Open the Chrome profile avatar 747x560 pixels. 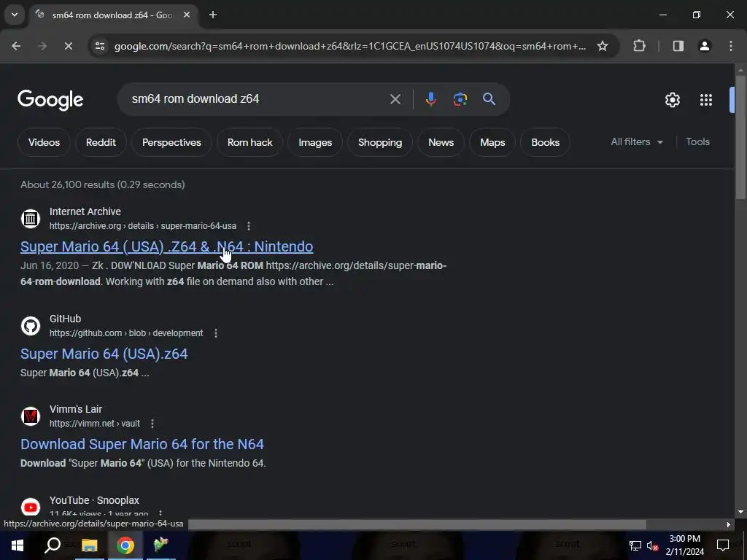coord(704,46)
